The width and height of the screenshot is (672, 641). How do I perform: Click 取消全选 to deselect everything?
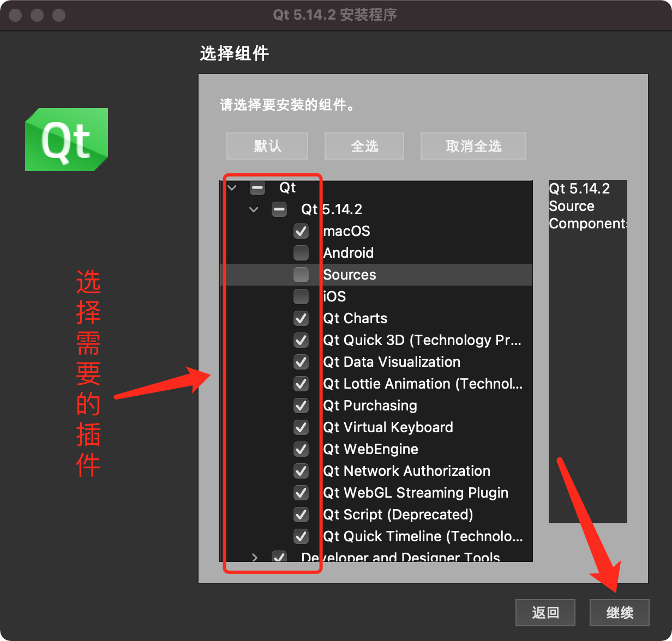[x=473, y=146]
